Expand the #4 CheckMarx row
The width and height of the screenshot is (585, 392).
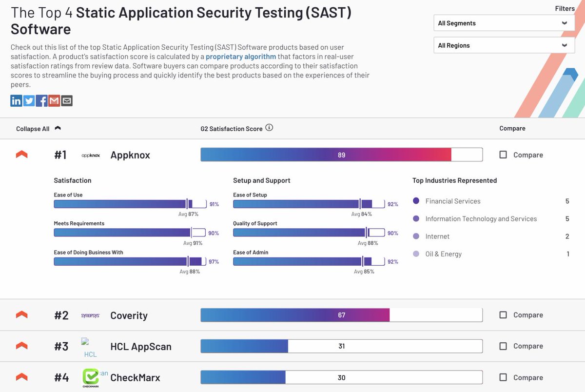pos(21,377)
